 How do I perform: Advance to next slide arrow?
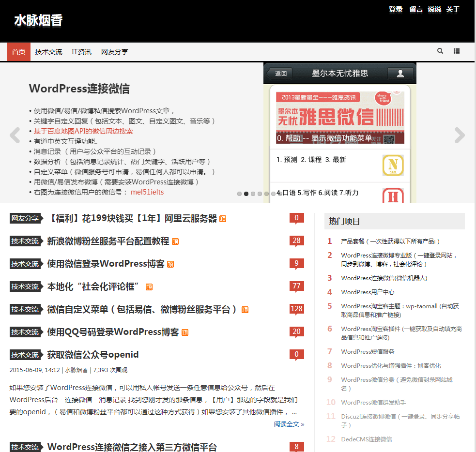click(x=460, y=136)
